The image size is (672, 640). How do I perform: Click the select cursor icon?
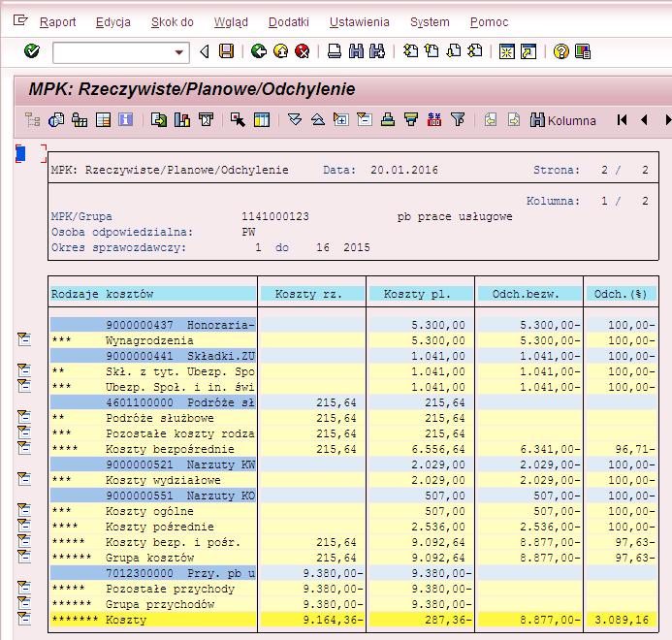(x=238, y=120)
